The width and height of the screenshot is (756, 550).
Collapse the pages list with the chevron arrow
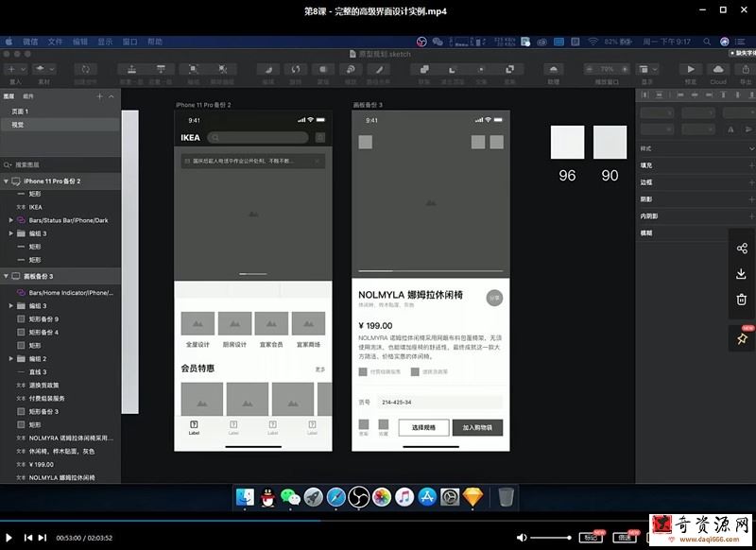pos(112,96)
